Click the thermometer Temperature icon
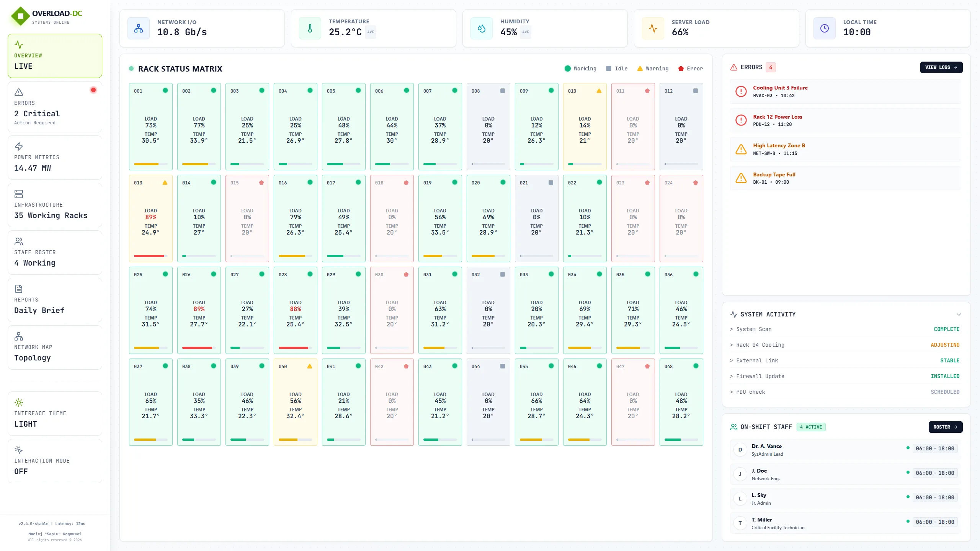 (310, 28)
